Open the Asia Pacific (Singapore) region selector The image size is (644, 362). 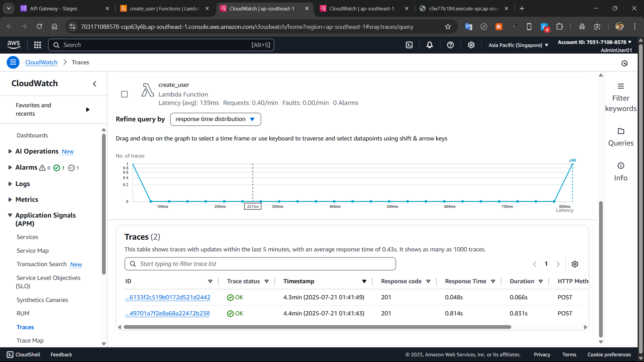coord(518,45)
